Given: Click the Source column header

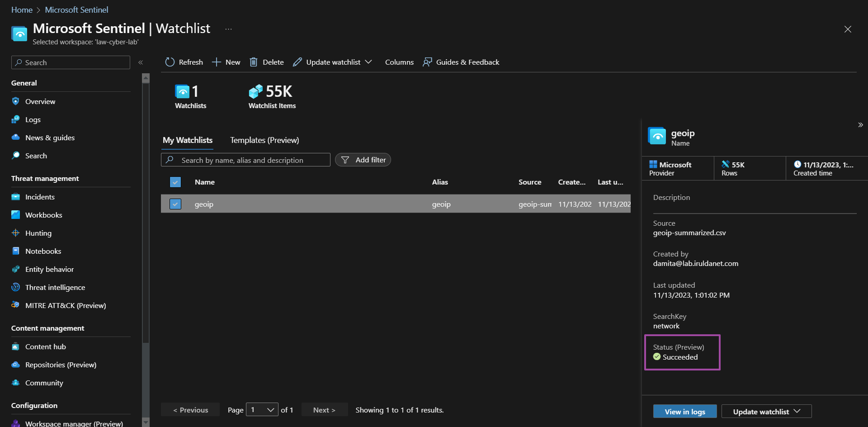Looking at the screenshot, I should (x=530, y=182).
